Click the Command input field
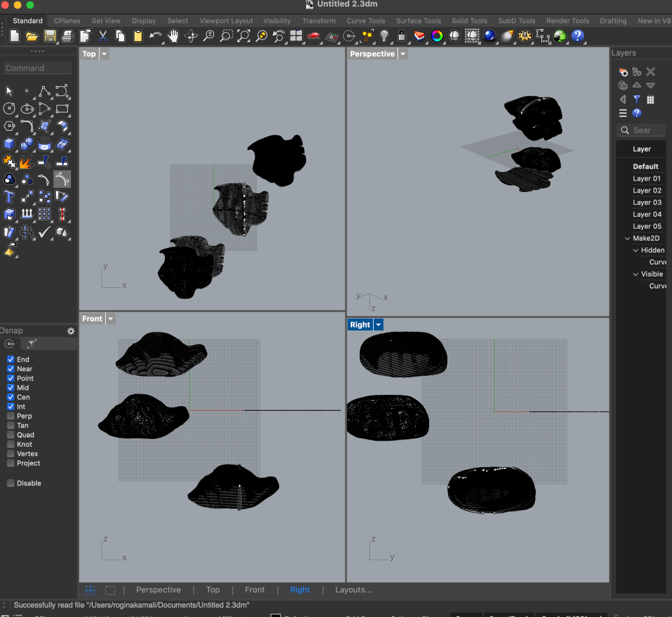The width and height of the screenshot is (672, 617). (x=38, y=68)
